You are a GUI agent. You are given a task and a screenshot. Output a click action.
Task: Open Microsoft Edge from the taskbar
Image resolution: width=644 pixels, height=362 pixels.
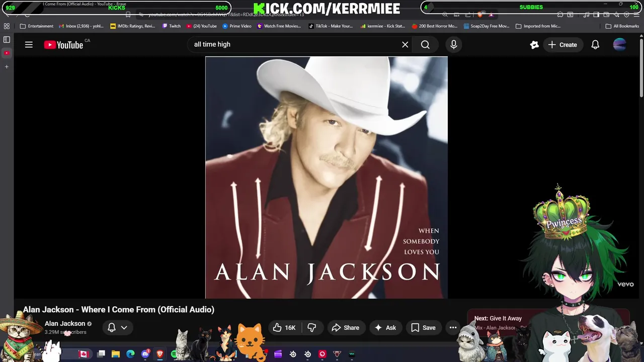tap(130, 354)
